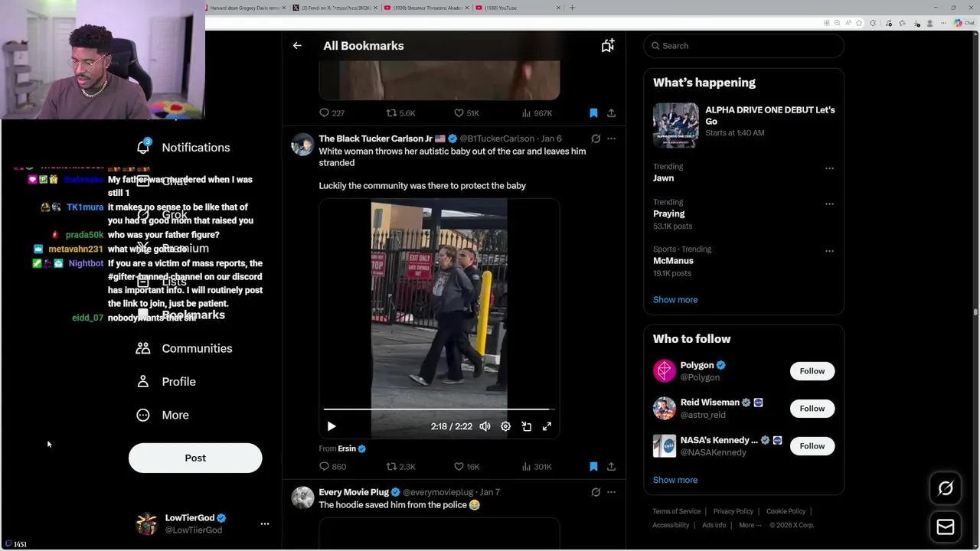
Task: Repost the post with 2.3K reposts
Action: tap(400, 467)
